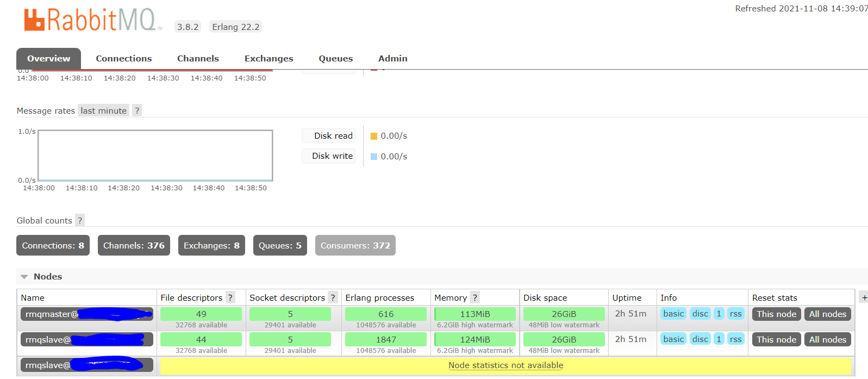Click Socket descriptors help question mark
The image size is (868, 379).
pos(333,297)
